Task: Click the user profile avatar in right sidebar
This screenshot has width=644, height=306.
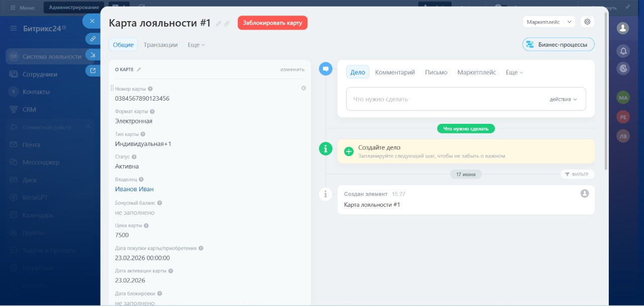Action: coord(623,28)
